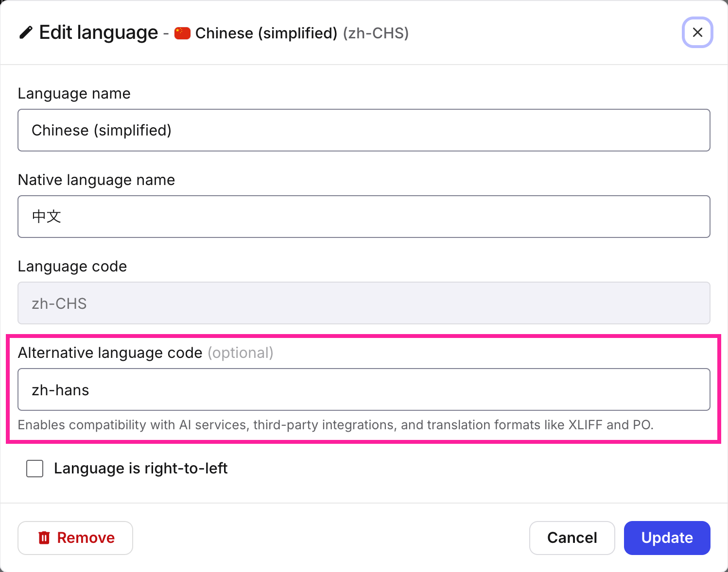This screenshot has width=728, height=572.
Task: Select the Language name input field
Action: (364, 130)
